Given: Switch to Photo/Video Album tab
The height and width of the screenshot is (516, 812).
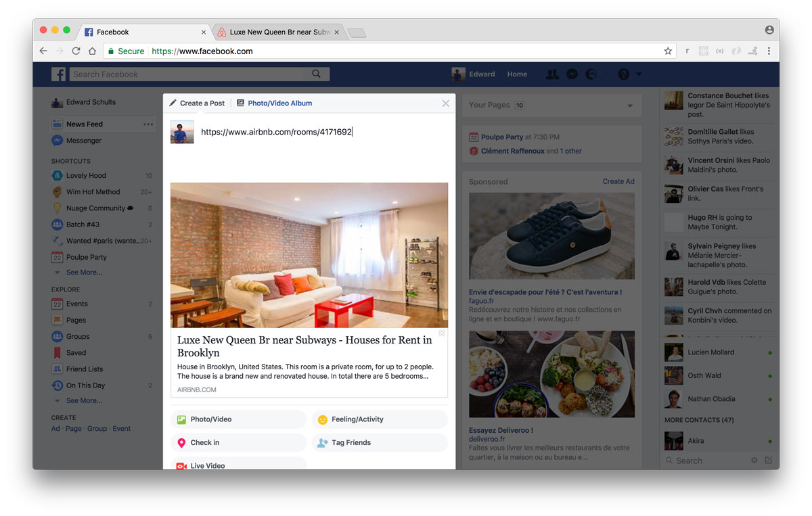Looking at the screenshot, I should pos(274,103).
